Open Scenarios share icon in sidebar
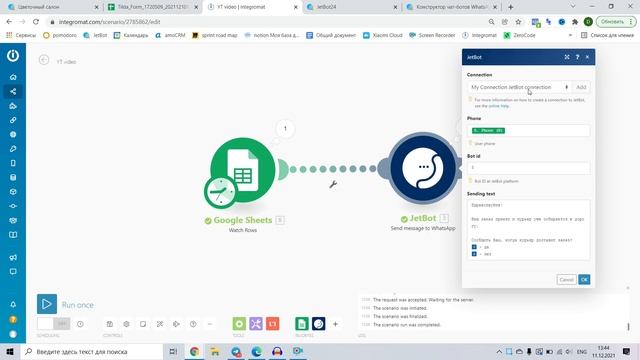The width and height of the screenshot is (640, 360). pos(13,91)
